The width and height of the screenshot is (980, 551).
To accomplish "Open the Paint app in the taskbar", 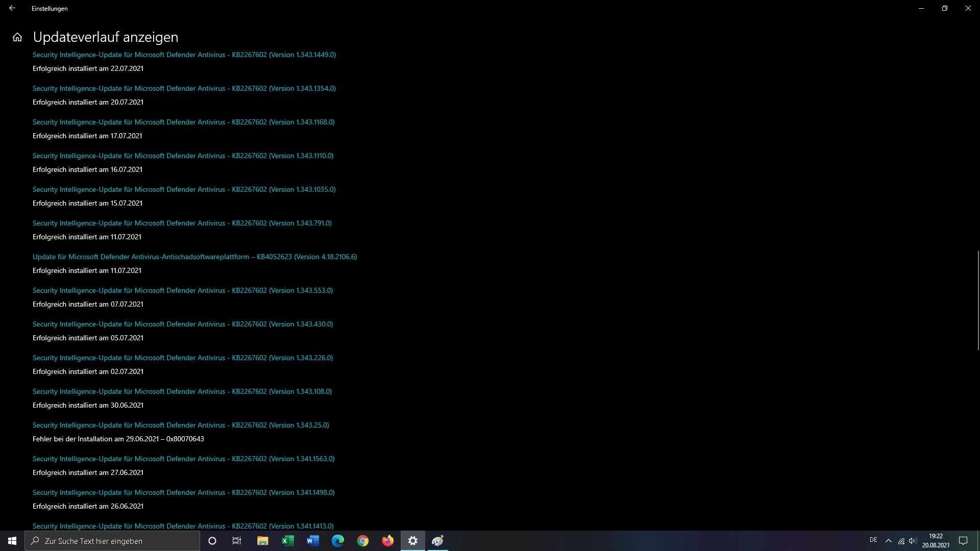I will pos(437,541).
